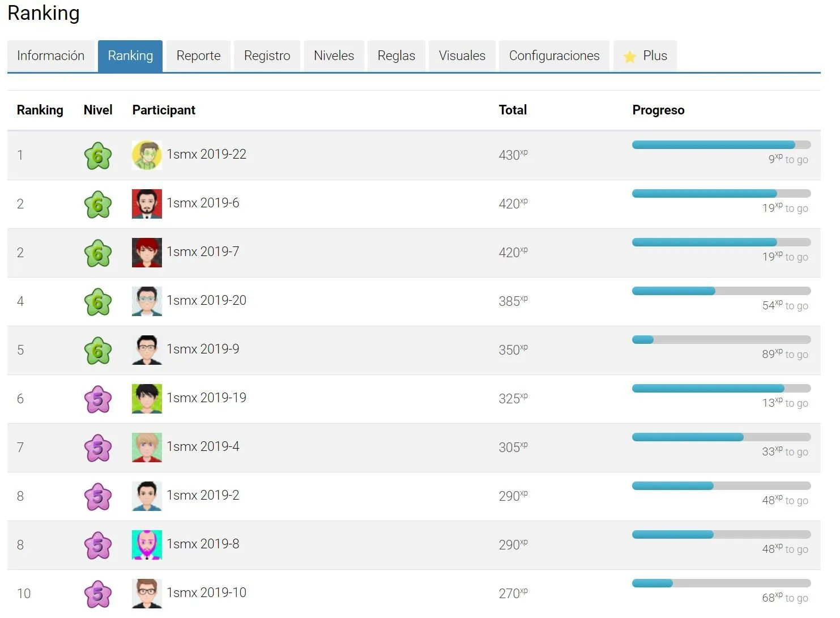
Task: Click the avatar of 1smx 2019-7
Action: pos(147,253)
